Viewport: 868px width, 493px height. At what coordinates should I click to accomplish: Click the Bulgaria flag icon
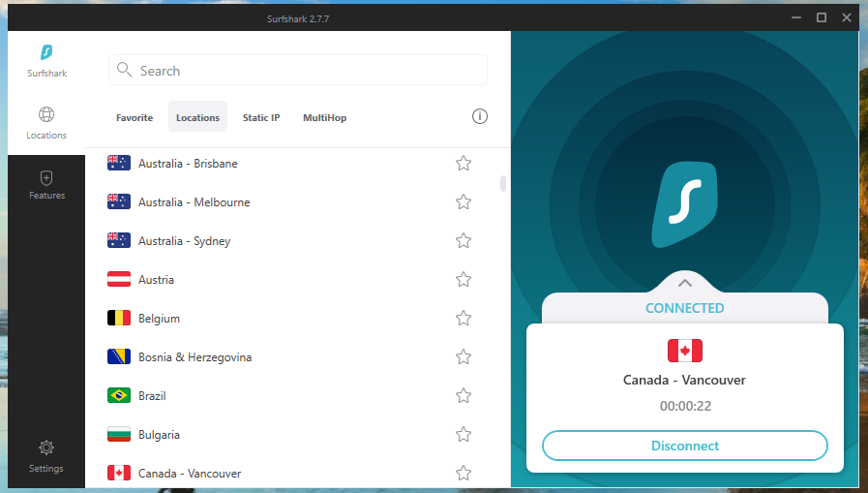pyautogui.click(x=119, y=434)
